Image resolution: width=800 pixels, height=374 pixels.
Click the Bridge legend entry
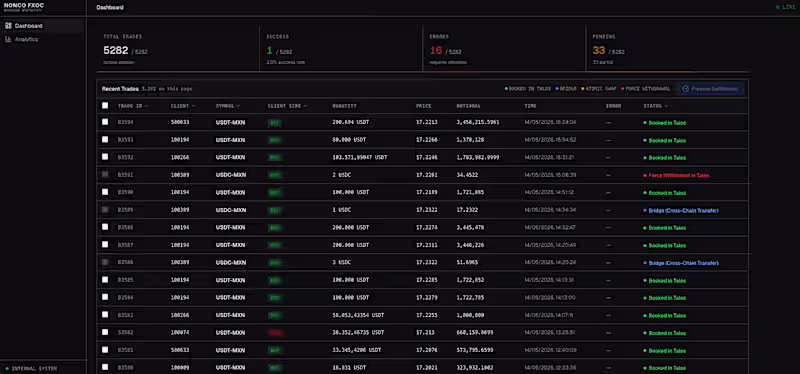(x=566, y=89)
